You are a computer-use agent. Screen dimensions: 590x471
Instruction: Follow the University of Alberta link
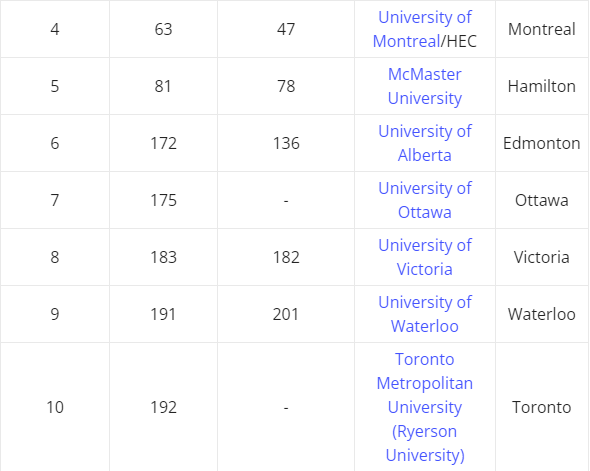pos(424,143)
